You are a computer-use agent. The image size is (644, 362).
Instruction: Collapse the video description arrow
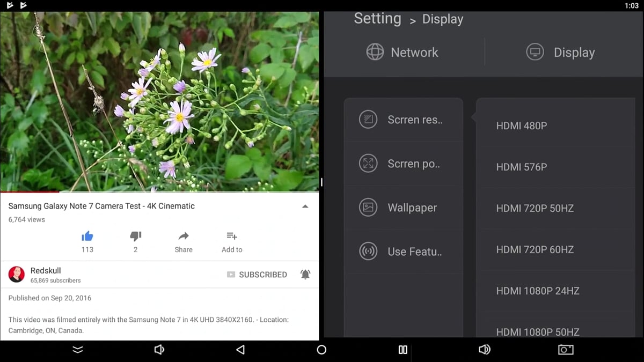tap(305, 206)
